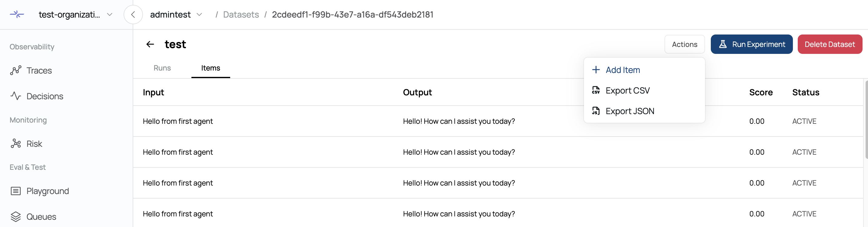Click the Run Experiment button

(751, 44)
